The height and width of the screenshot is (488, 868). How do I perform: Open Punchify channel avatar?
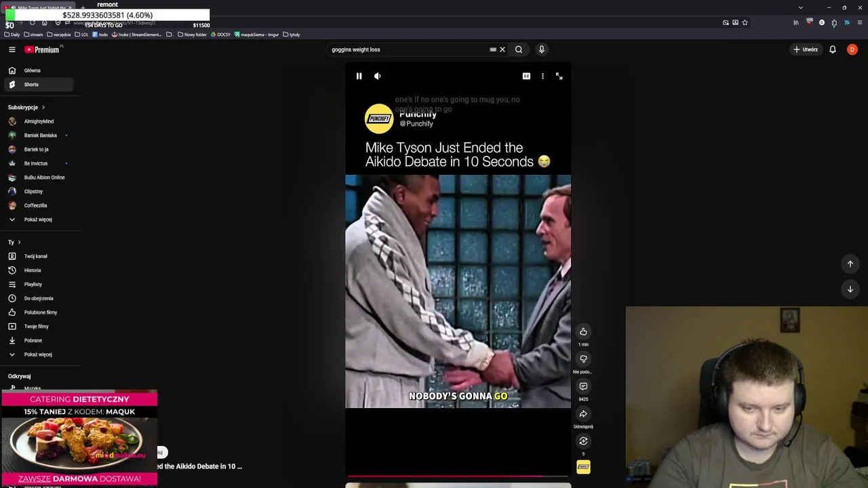point(379,119)
